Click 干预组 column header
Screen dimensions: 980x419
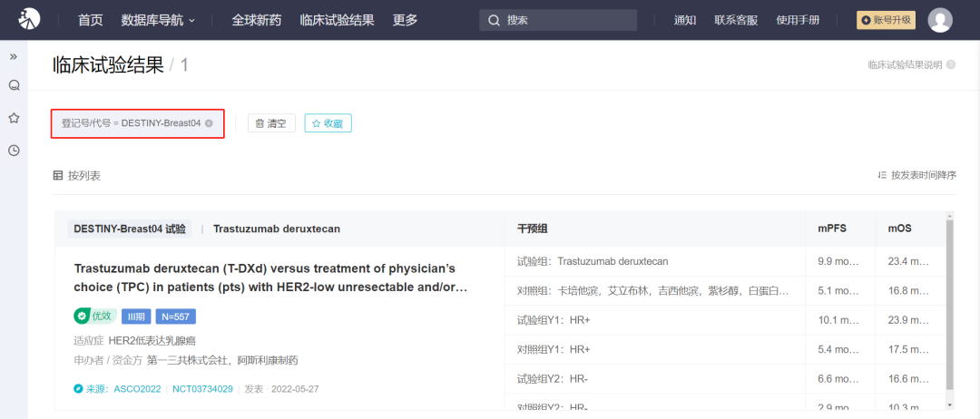tap(533, 229)
